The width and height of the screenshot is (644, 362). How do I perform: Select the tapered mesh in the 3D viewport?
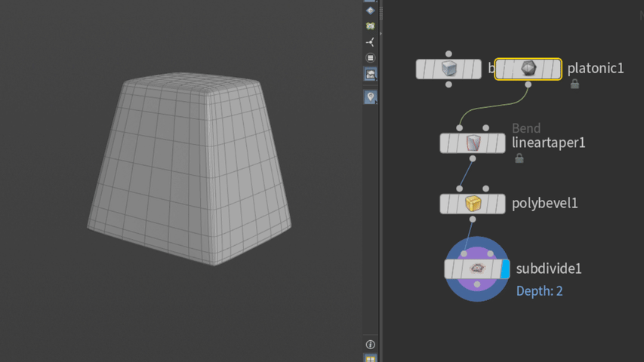tap(190, 168)
